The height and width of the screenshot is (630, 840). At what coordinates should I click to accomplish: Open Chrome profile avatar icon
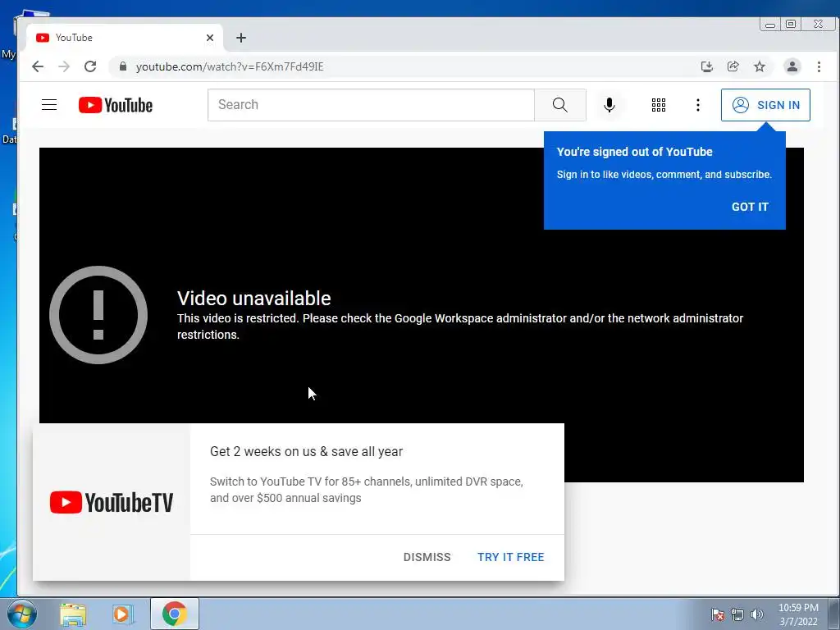(792, 66)
